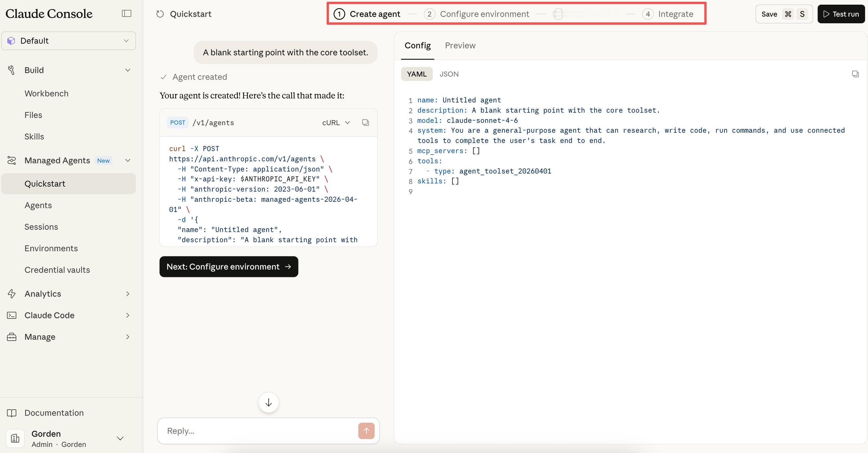
Task: Switch config format to JSON
Action: tap(449, 74)
